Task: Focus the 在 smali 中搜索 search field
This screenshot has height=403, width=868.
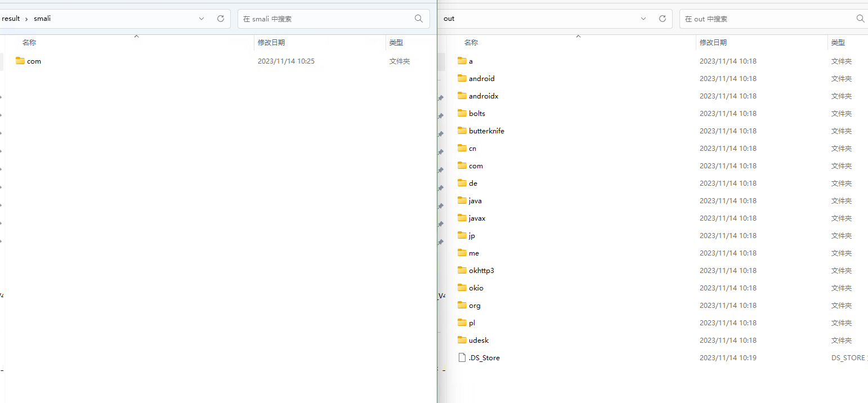Action: point(334,19)
